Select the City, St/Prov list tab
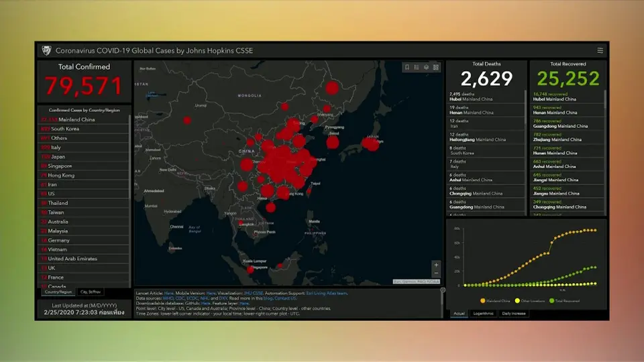The height and width of the screenshot is (362, 644). click(x=91, y=292)
